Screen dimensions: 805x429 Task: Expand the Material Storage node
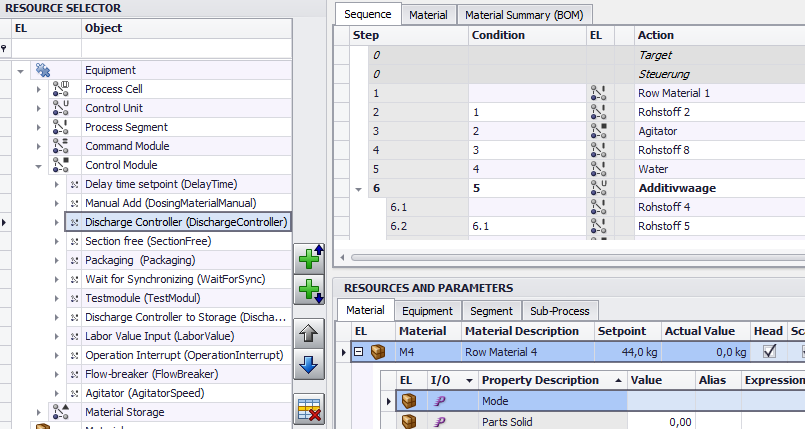(39, 412)
